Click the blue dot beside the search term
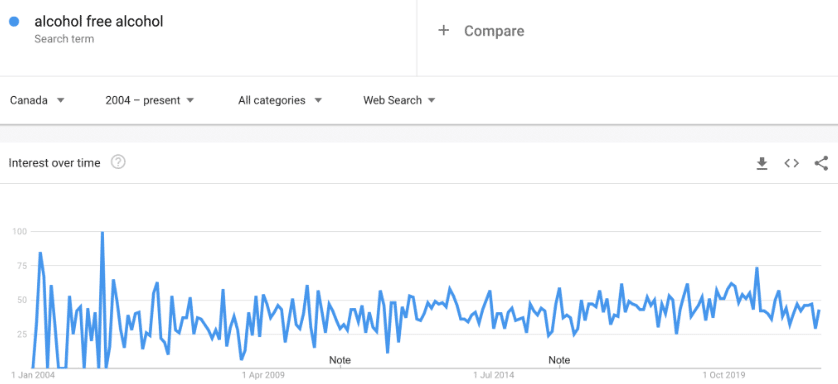Screen dimensions: 838x384 pyautogui.click(x=14, y=21)
